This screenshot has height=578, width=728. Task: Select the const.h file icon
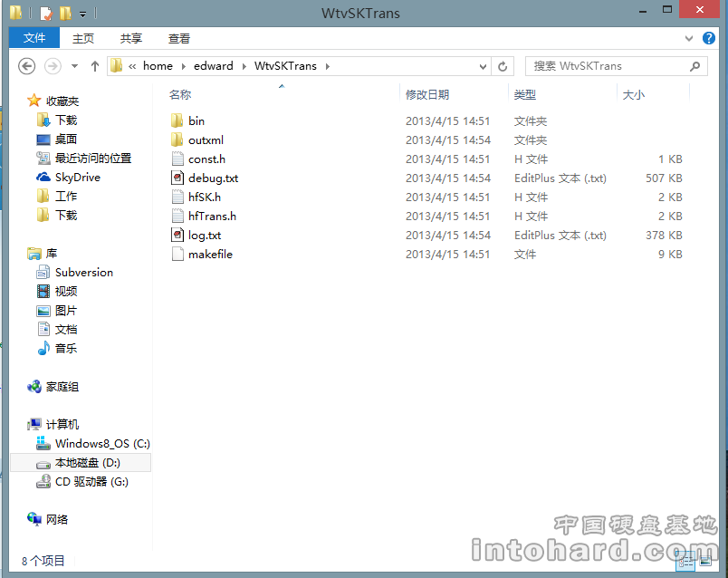177,159
